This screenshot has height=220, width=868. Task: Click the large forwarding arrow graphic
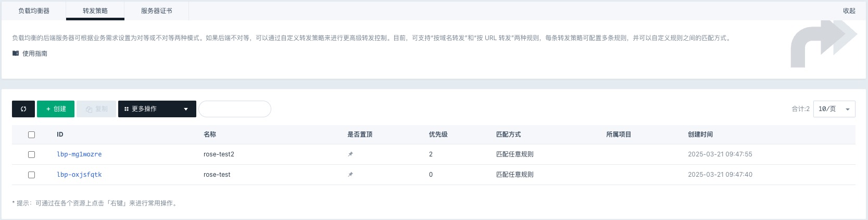coord(823,44)
